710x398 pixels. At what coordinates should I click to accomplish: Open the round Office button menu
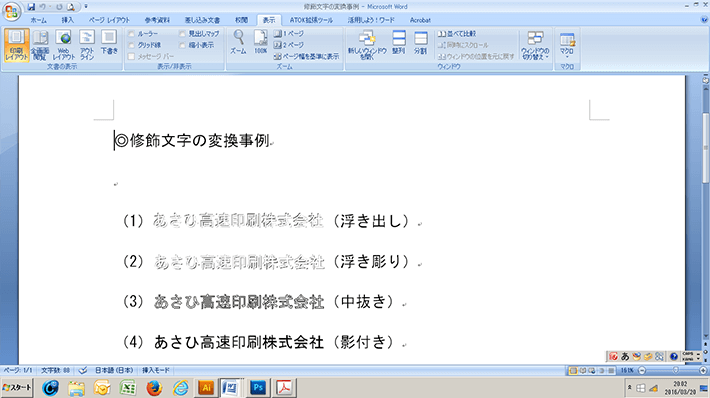pyautogui.click(x=11, y=11)
